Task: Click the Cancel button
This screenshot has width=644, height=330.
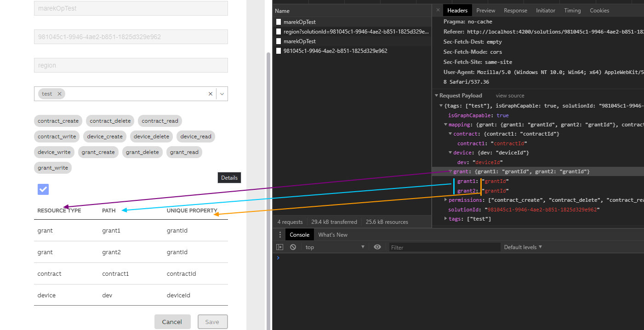Action: [x=172, y=322]
